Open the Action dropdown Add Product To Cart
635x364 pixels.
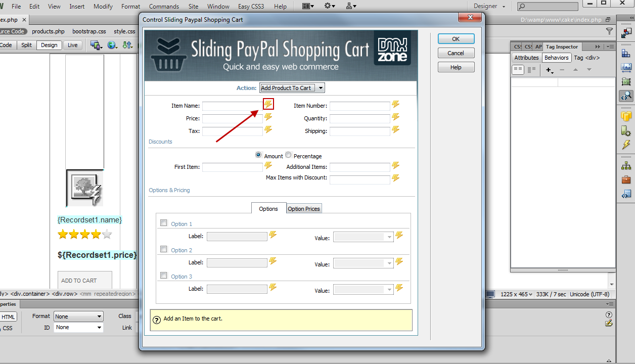coord(292,88)
